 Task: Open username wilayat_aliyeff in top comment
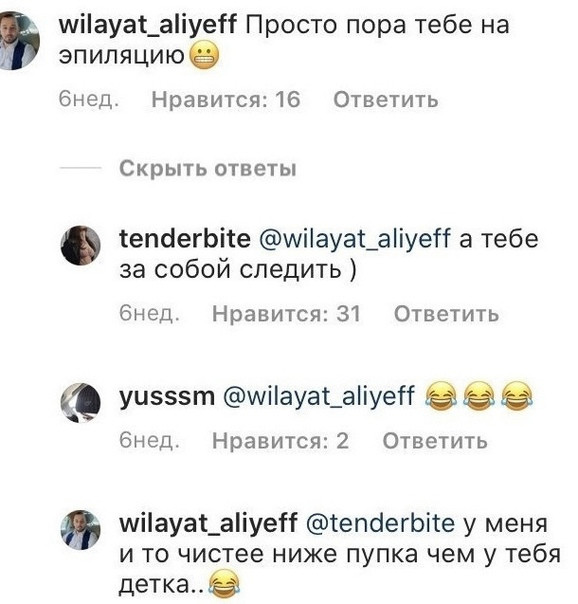pos(147,26)
